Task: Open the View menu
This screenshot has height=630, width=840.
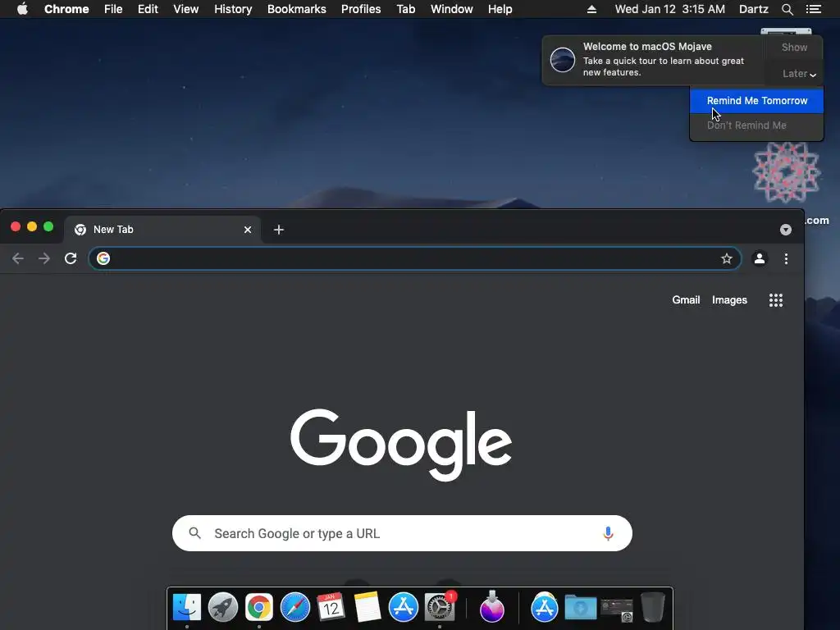Action: 186,9
